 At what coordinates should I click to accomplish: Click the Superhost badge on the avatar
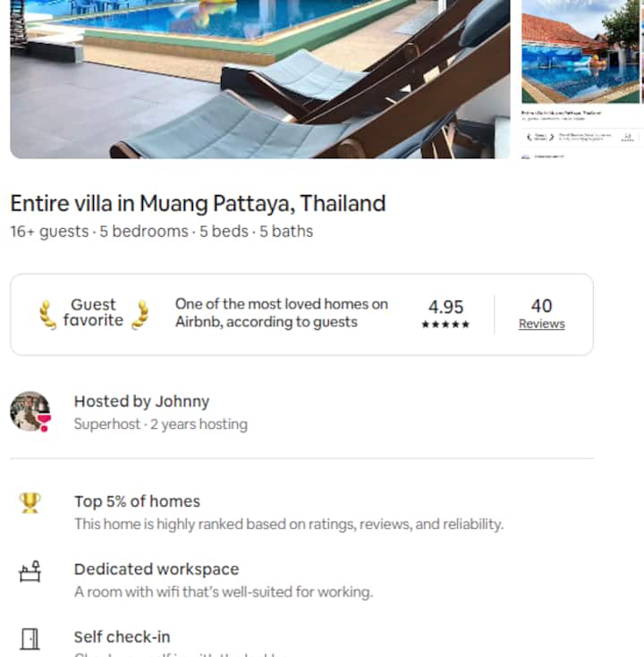(45, 425)
